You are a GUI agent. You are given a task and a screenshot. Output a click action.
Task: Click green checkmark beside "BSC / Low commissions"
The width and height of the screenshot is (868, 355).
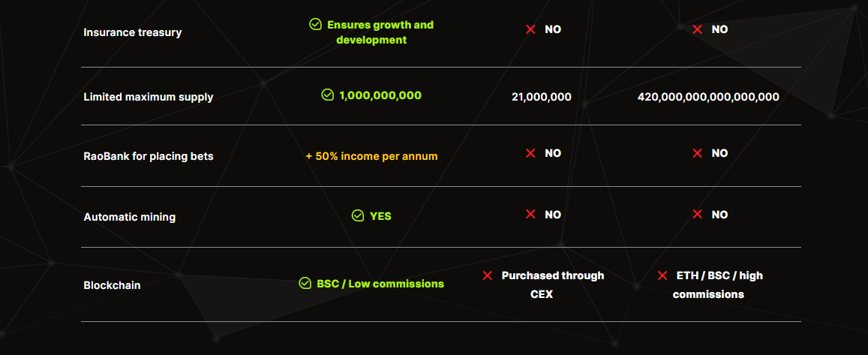tap(305, 284)
